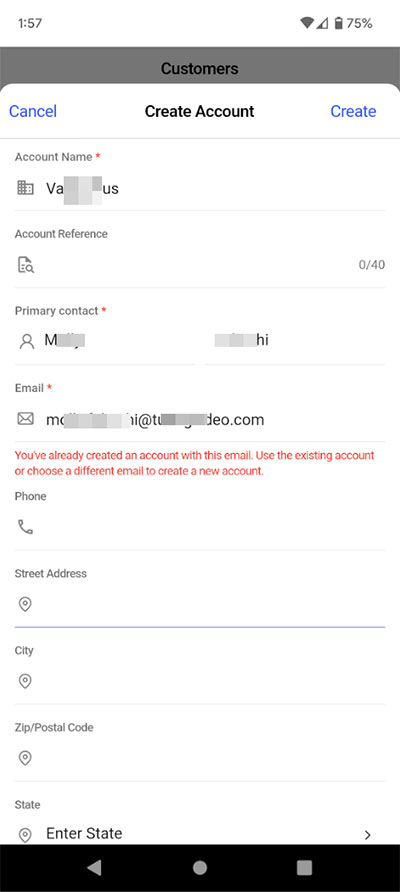
Task: Focus the Account Reference text field
Action: [193, 265]
